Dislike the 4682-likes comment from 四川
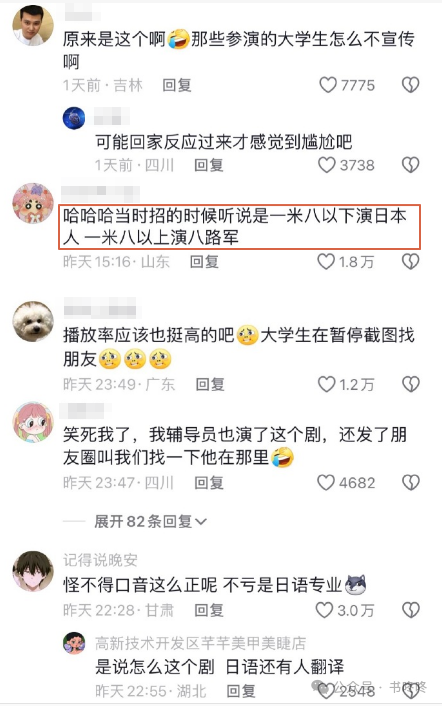This screenshot has width=442, height=706. (410, 482)
